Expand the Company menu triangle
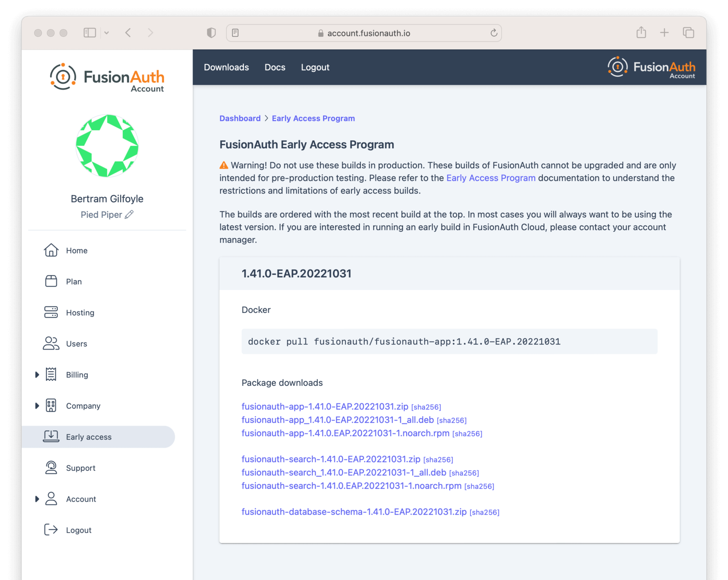Viewport: 728px width, 580px height. [x=37, y=405]
